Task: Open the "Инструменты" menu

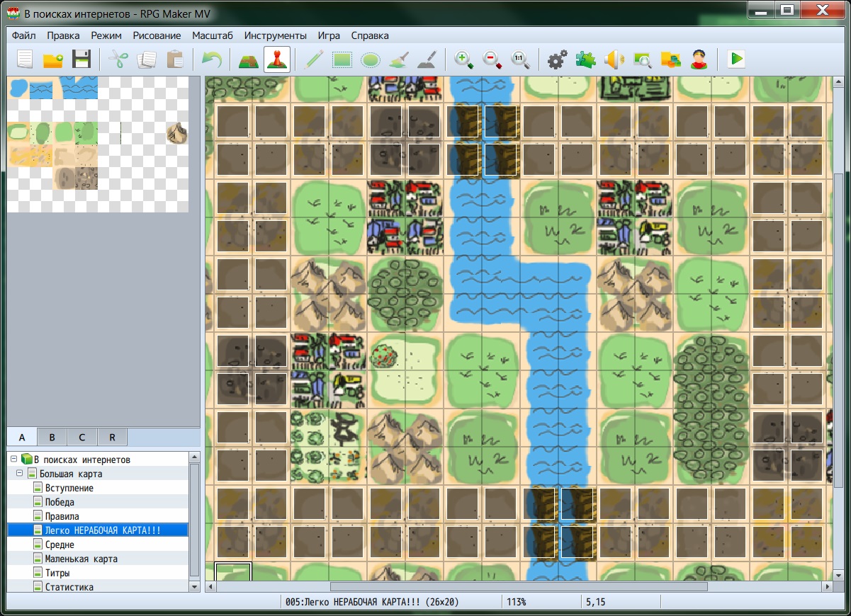Action: point(275,35)
